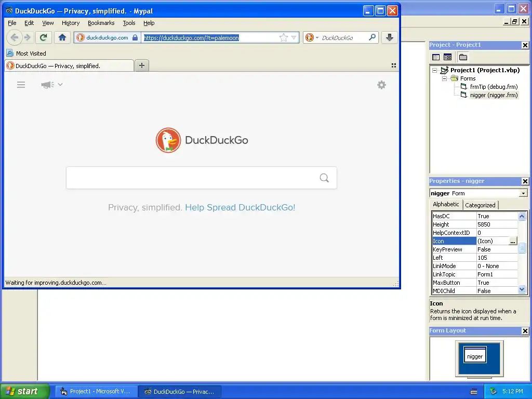This screenshot has height=399, width=532.
Task: Reload the current page in Mypal
Action: [x=43, y=37]
